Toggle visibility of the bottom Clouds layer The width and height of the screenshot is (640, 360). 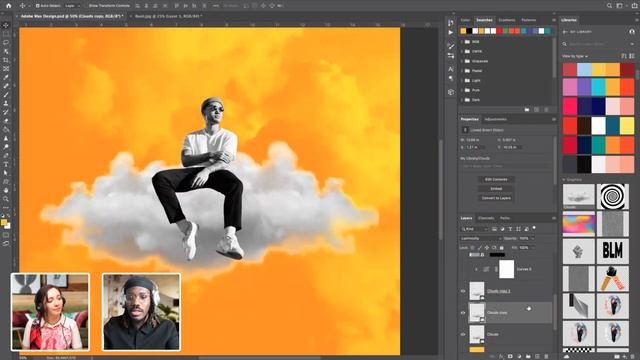[x=463, y=334]
